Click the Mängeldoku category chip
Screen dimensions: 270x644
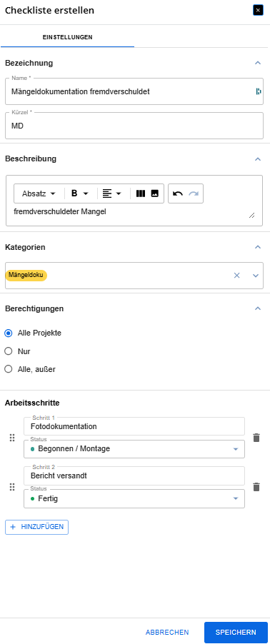click(x=26, y=275)
